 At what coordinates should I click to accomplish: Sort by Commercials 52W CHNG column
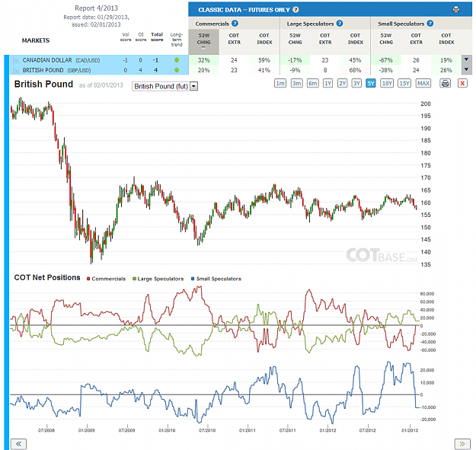click(x=203, y=42)
